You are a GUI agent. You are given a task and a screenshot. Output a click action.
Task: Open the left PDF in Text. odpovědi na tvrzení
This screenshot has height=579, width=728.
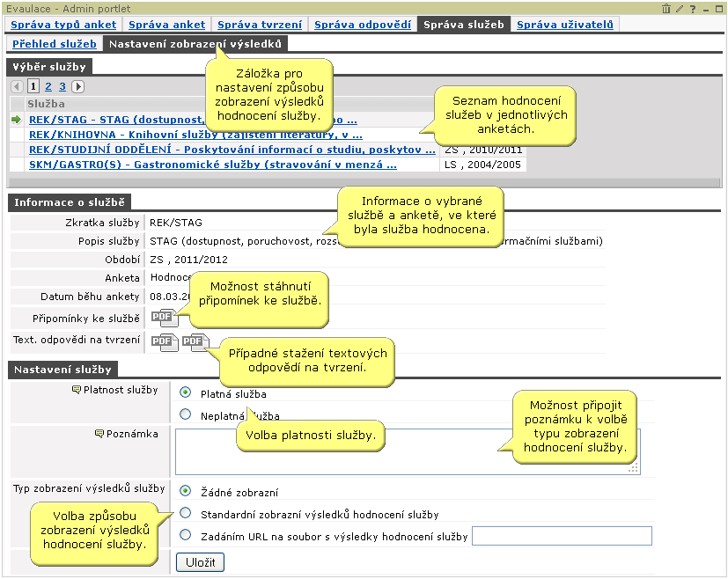pos(165,342)
